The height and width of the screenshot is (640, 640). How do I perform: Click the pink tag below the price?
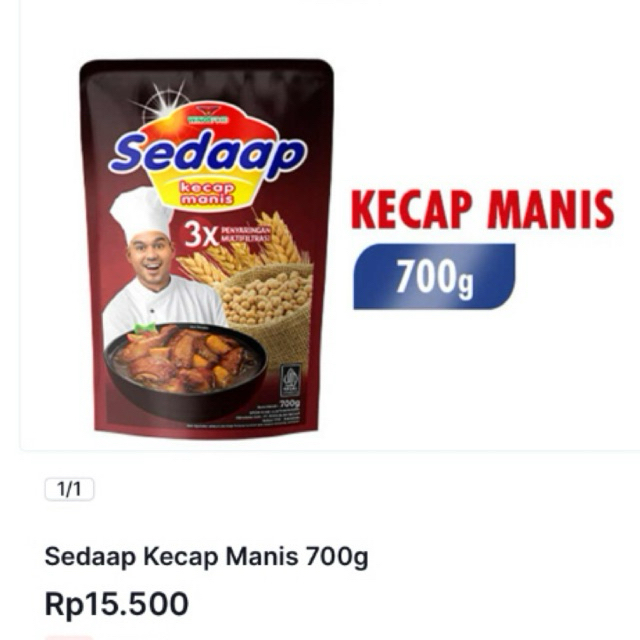click(69, 638)
